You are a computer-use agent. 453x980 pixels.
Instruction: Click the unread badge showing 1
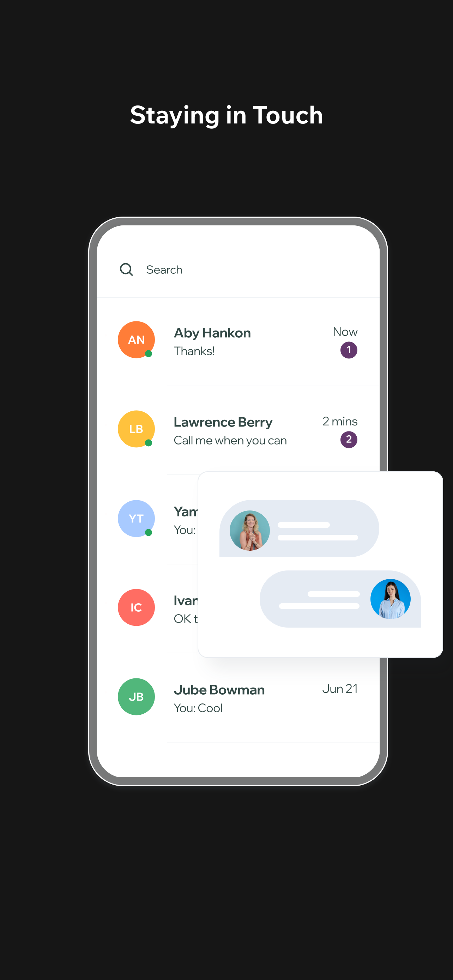pyautogui.click(x=349, y=350)
